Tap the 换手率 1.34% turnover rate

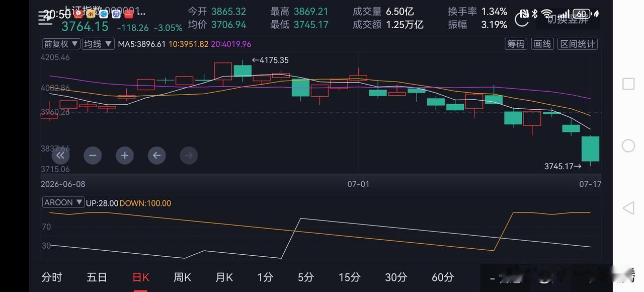click(478, 12)
